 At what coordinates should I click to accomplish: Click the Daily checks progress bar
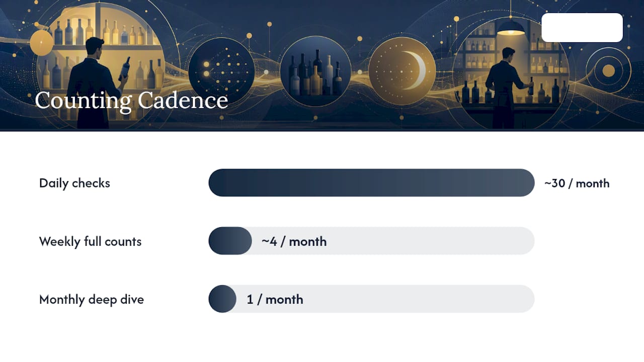371,183
